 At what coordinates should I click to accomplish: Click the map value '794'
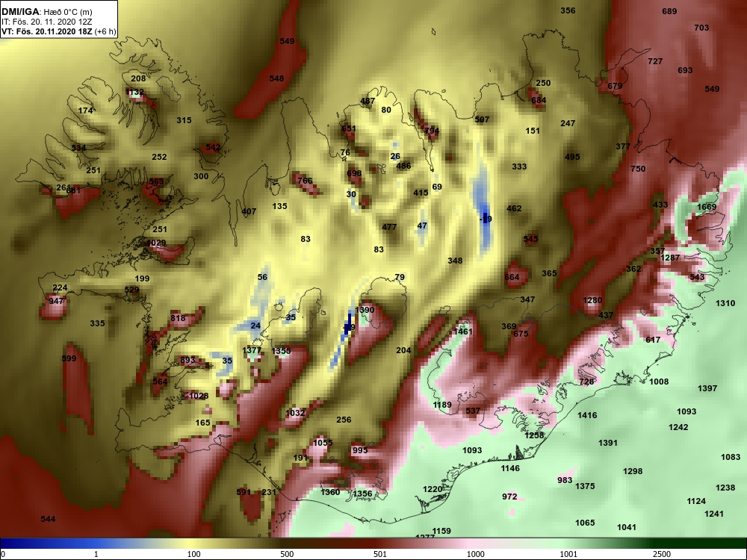432,130
